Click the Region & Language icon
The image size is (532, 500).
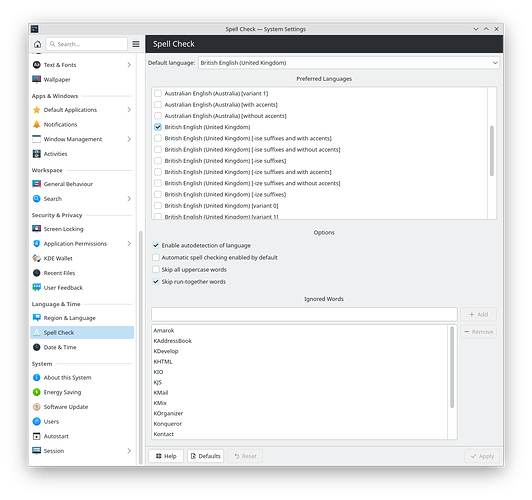tap(37, 318)
